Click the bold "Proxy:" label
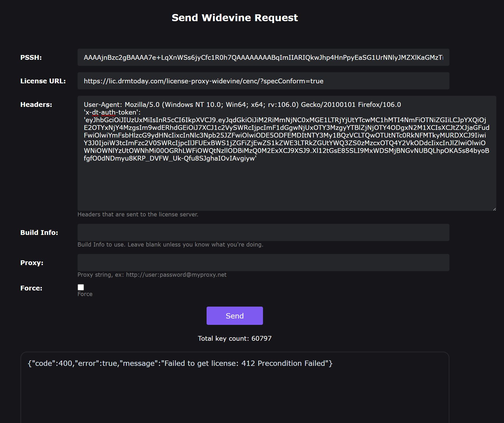The height and width of the screenshot is (423, 504). coord(32,263)
